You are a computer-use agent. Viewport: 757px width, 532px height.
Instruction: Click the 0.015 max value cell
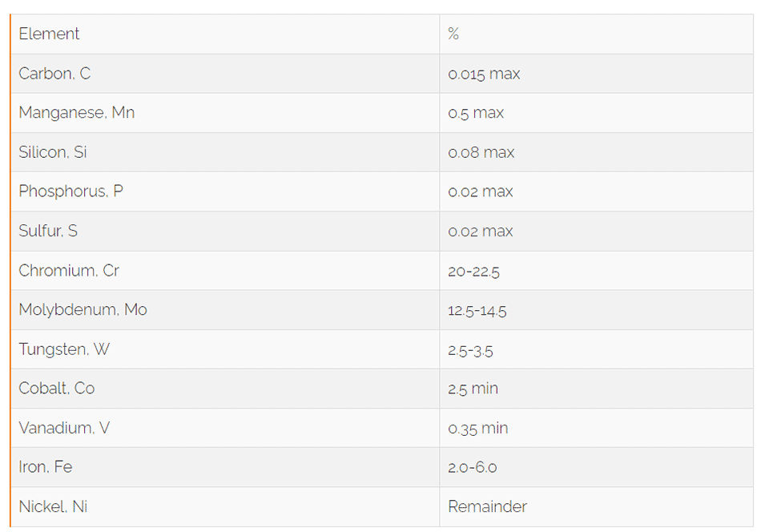(x=484, y=74)
